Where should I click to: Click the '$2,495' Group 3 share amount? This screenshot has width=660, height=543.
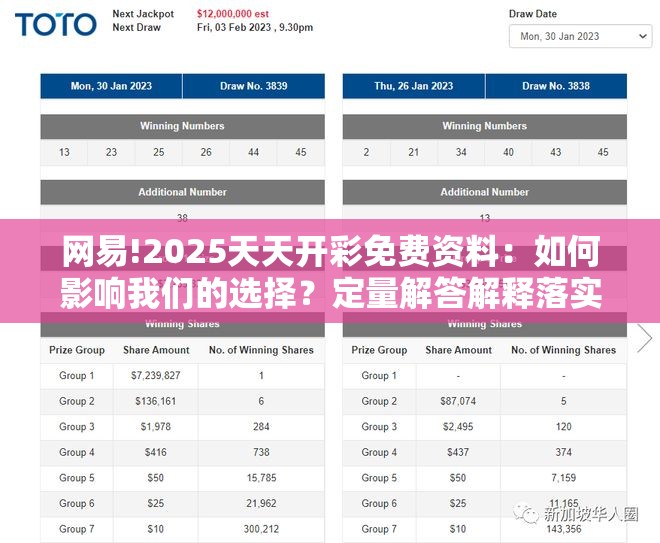coord(458,427)
